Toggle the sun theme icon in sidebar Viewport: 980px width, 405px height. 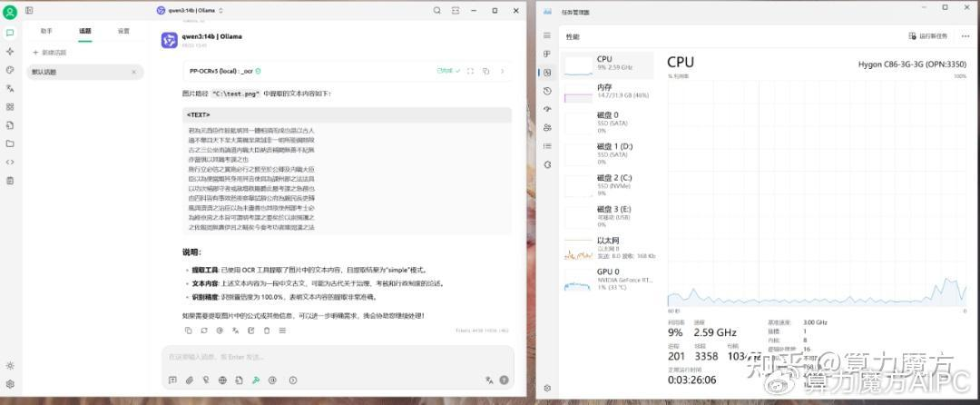point(10,366)
